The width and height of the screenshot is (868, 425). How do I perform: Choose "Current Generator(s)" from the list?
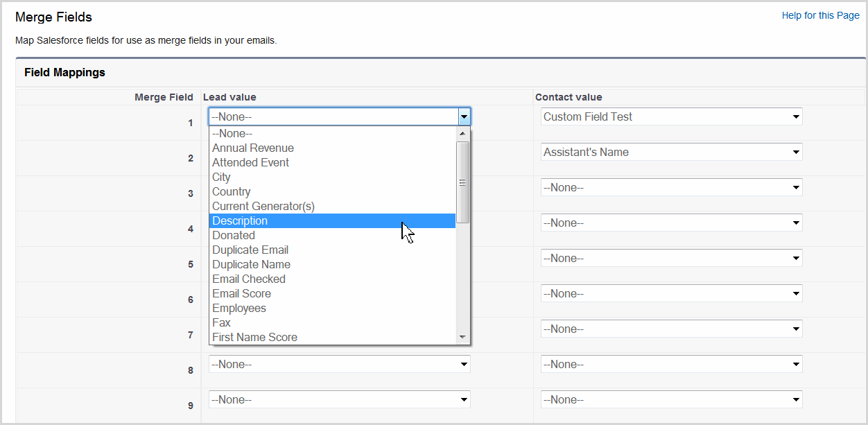click(263, 206)
